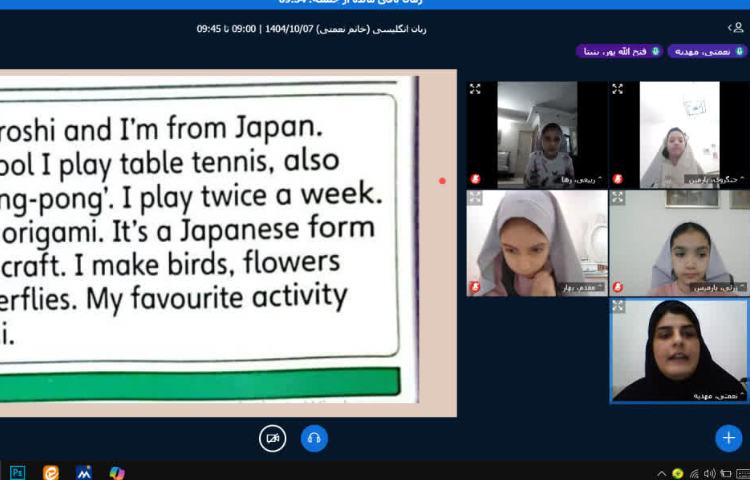The width and height of the screenshot is (750, 480).
Task: Click fullscreen arrows on مقدم، بهار video
Action: coord(475,198)
